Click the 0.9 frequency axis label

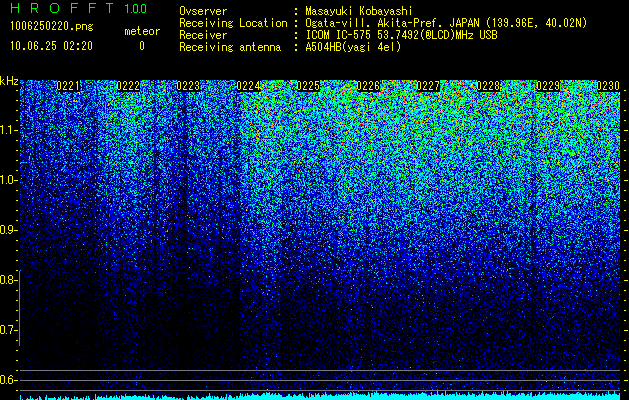(x=8, y=230)
